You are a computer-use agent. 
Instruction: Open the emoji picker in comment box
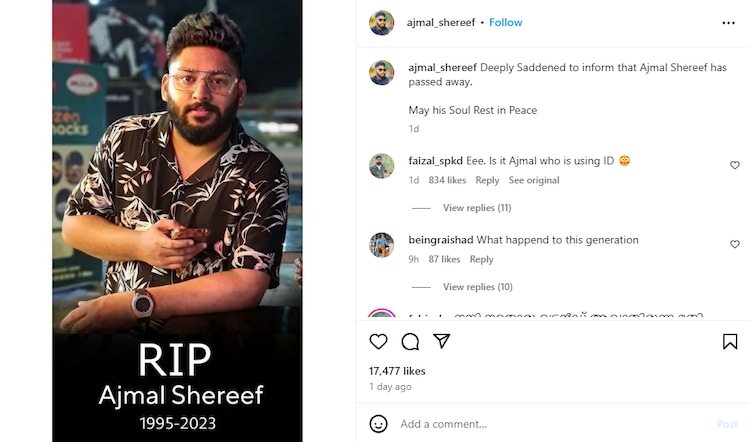coord(378,424)
